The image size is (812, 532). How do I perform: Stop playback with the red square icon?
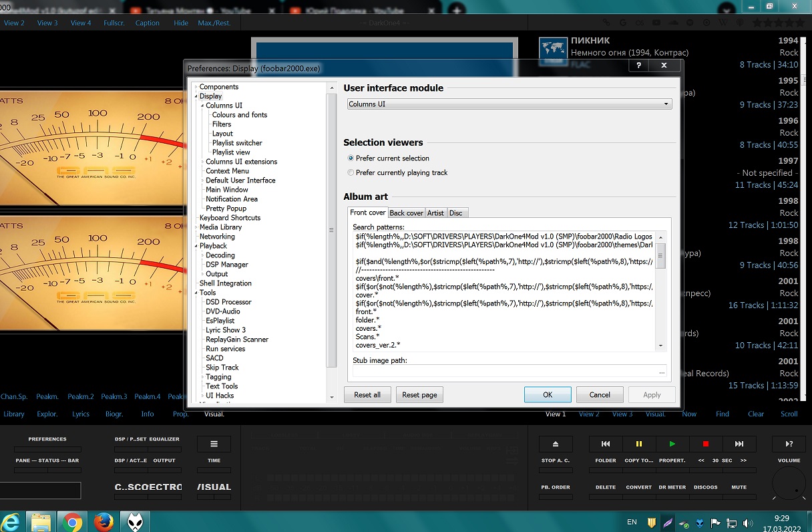[x=705, y=444]
